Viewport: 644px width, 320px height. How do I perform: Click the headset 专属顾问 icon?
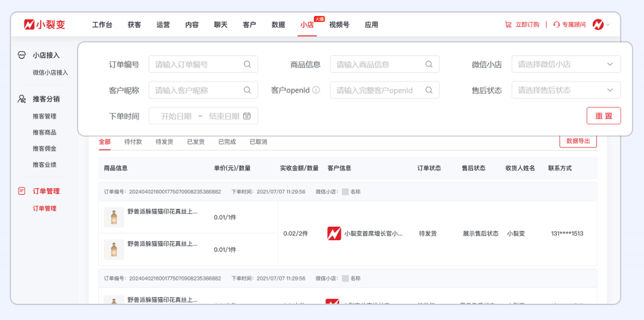point(556,25)
